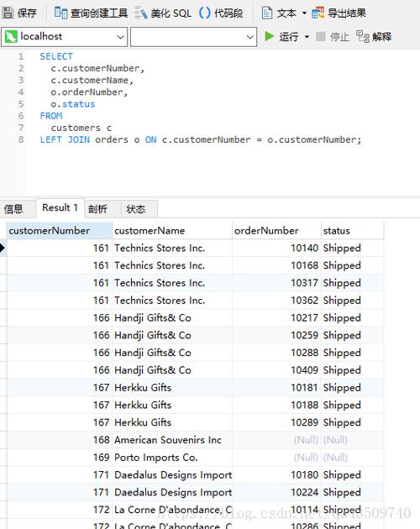
Task: Select order number 10289 cell
Action: [276, 422]
